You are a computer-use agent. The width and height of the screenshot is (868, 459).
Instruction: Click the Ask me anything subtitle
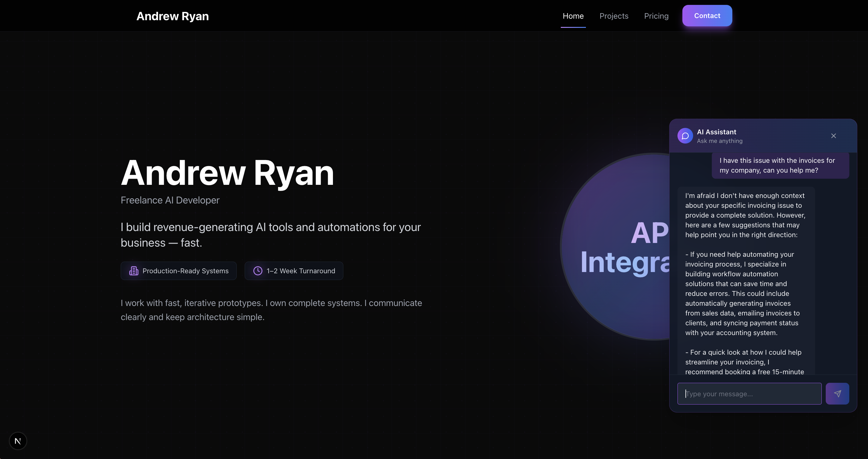[720, 141]
